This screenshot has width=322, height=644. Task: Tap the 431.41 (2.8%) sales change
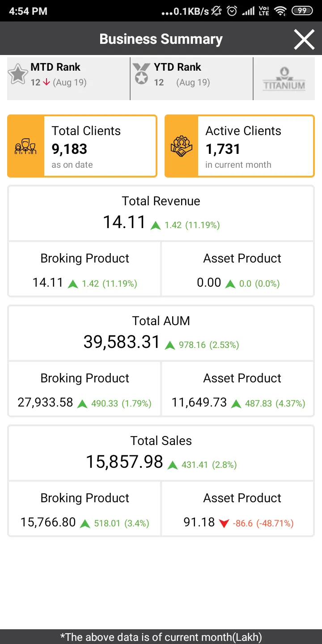[209, 465]
